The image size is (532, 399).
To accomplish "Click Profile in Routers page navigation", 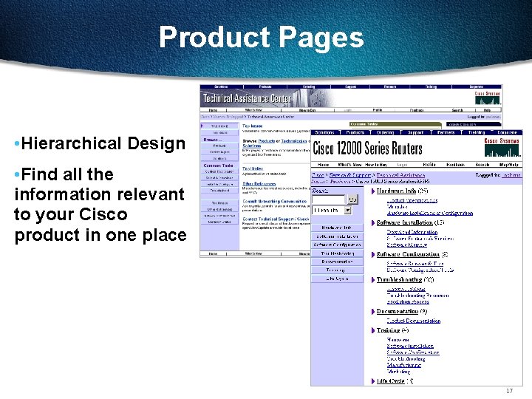I will point(429,165).
